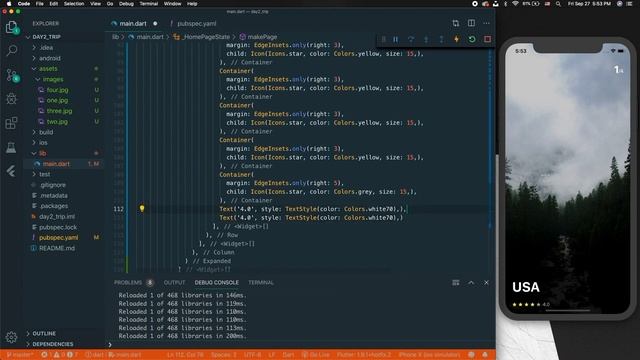Open editor More Actions ellipsis menu
The width and height of the screenshot is (640, 360).
486,23
